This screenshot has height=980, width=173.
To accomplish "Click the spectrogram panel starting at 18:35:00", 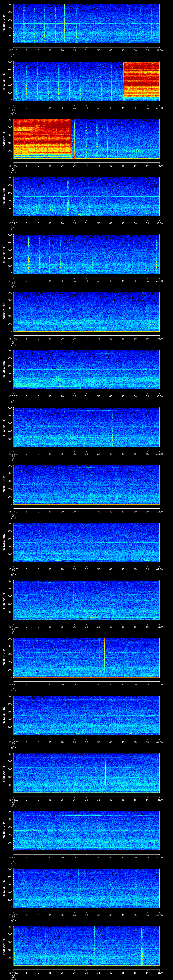I will tap(86, 254).
